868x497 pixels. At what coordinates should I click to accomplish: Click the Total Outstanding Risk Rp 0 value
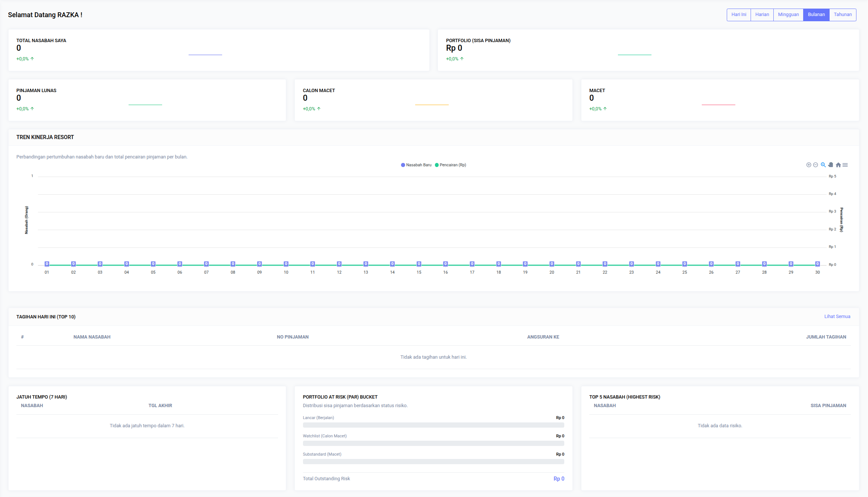point(558,479)
